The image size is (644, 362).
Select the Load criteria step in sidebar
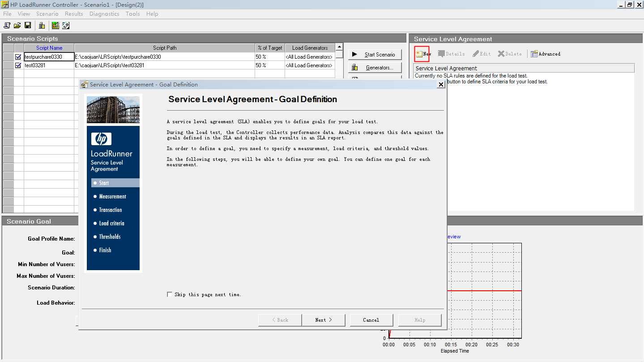tap(112, 223)
